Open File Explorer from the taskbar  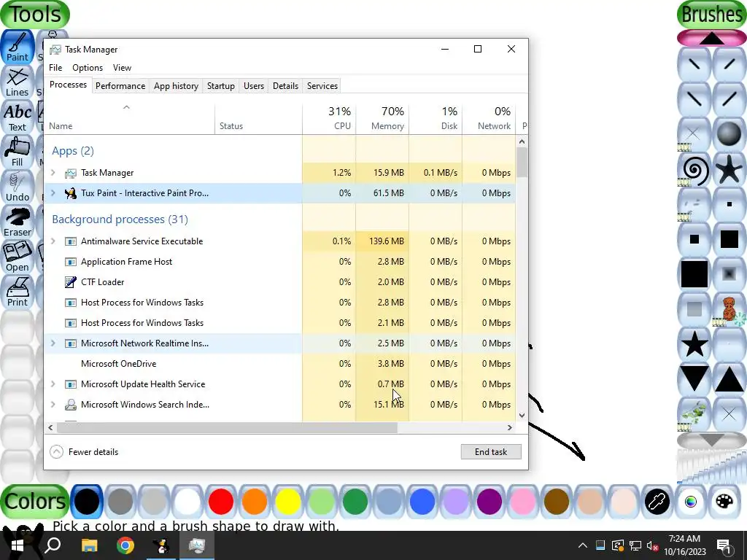coord(89,545)
